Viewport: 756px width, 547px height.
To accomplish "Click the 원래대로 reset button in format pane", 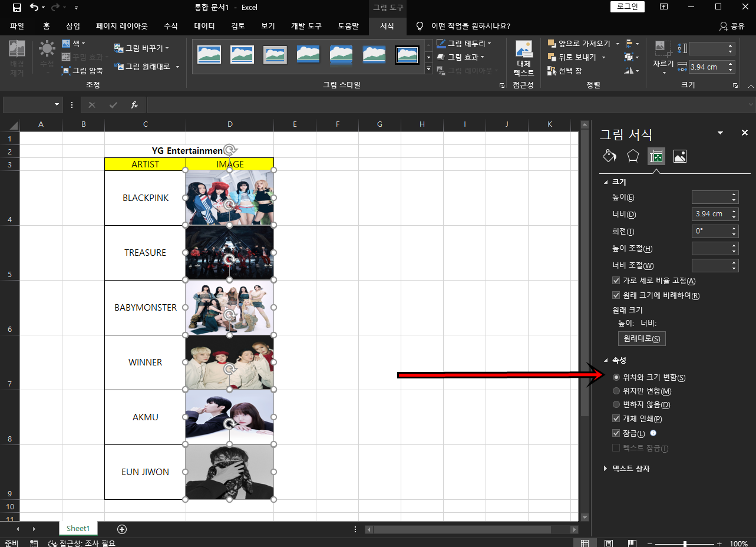I will point(642,339).
